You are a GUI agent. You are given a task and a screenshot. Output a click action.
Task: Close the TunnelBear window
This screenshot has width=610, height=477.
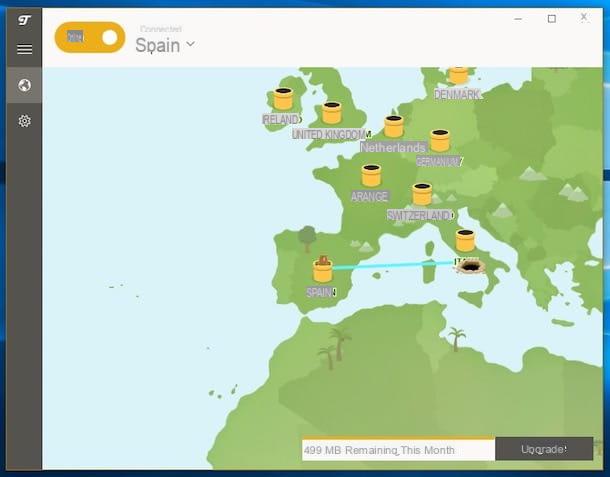click(584, 17)
